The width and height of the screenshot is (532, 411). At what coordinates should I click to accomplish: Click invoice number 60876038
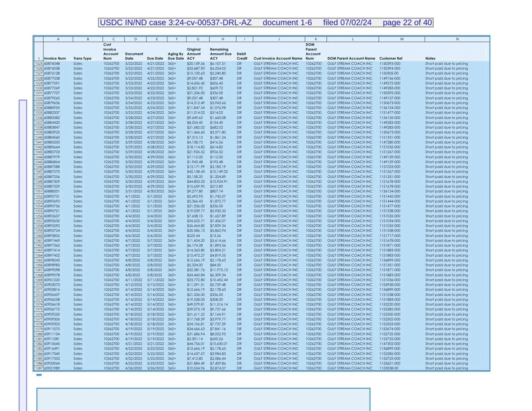pyautogui.click(x=52, y=68)
